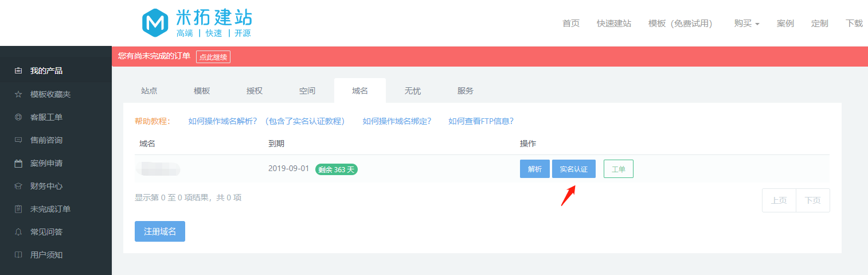Go to next page with 下页
Image resolution: width=868 pixels, height=275 pixels.
813,200
